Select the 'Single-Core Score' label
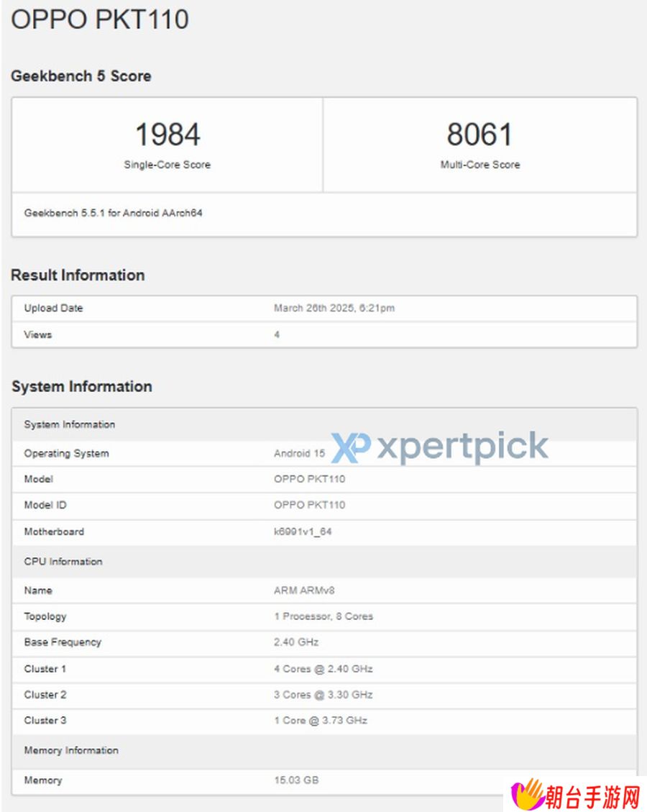The image size is (647, 812). [168, 165]
